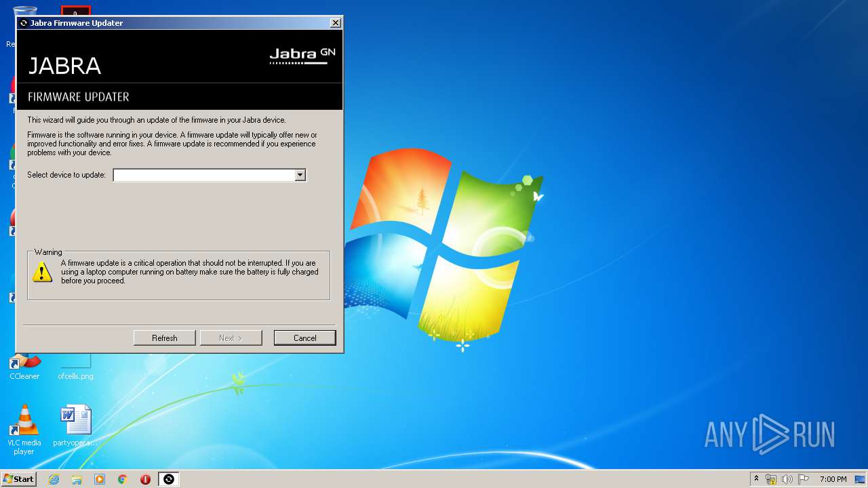This screenshot has height=488, width=868.
Task: Click the yellow warning triangle icon
Action: pyautogui.click(x=42, y=272)
